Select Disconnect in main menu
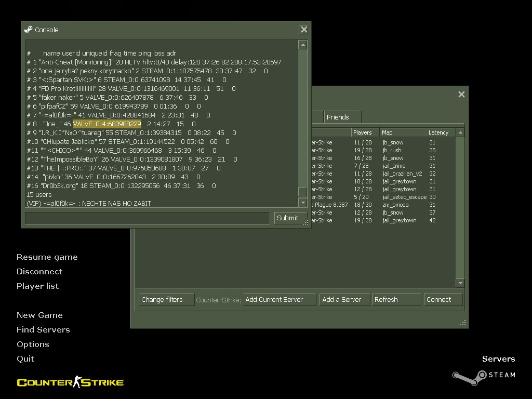This screenshot has width=532, height=399. point(39,271)
